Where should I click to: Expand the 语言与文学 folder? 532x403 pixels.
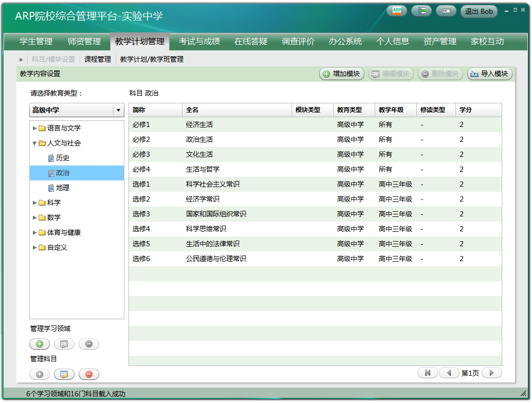click(34, 128)
